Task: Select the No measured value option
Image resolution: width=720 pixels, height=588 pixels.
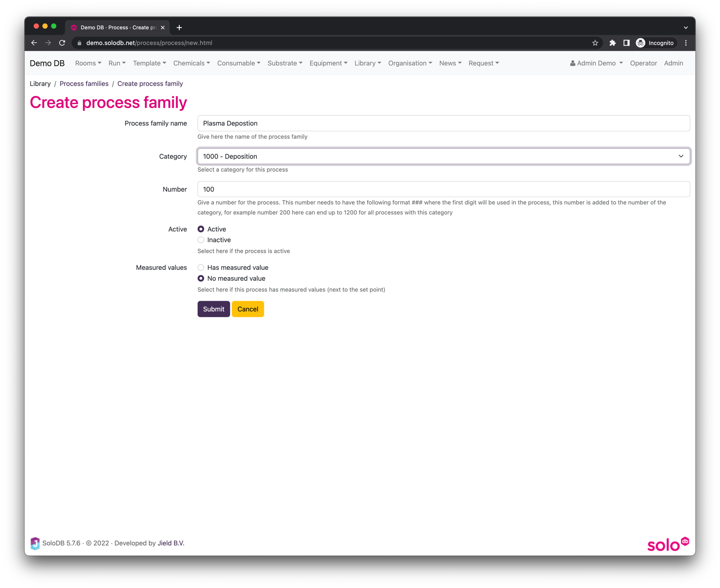Action: pyautogui.click(x=201, y=279)
